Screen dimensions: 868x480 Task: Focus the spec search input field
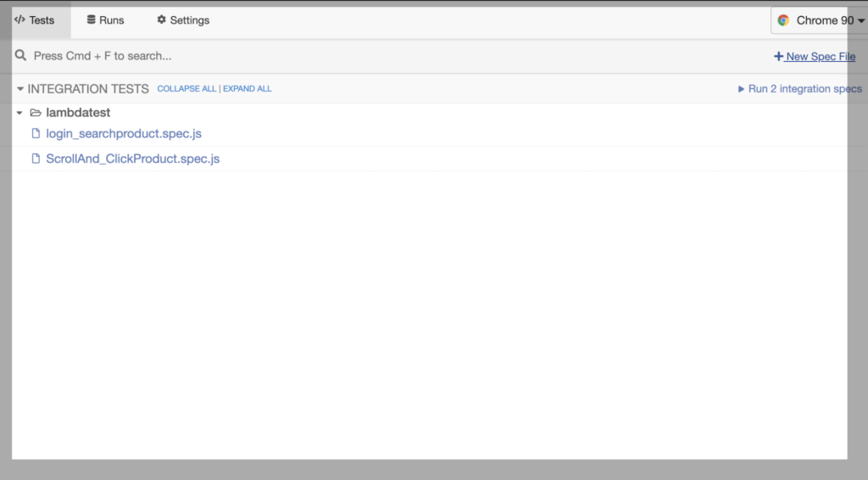387,56
